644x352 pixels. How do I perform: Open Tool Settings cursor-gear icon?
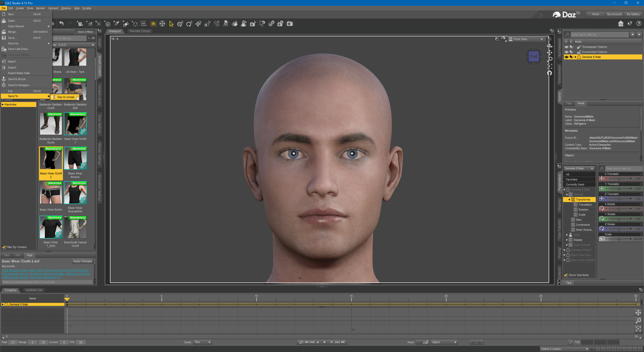pyautogui.click(x=262, y=24)
